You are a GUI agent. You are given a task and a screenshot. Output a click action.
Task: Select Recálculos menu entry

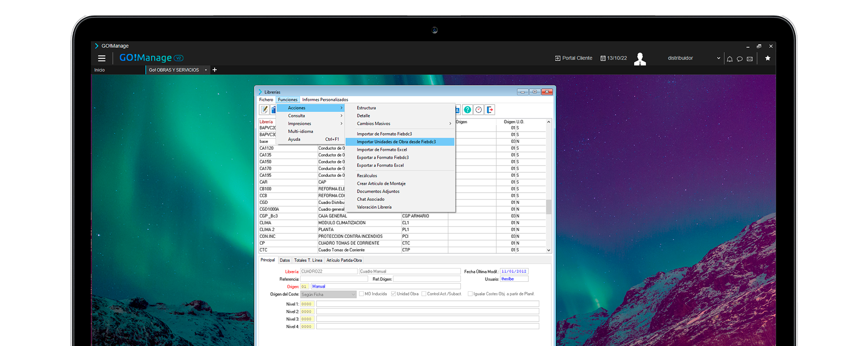point(400,175)
